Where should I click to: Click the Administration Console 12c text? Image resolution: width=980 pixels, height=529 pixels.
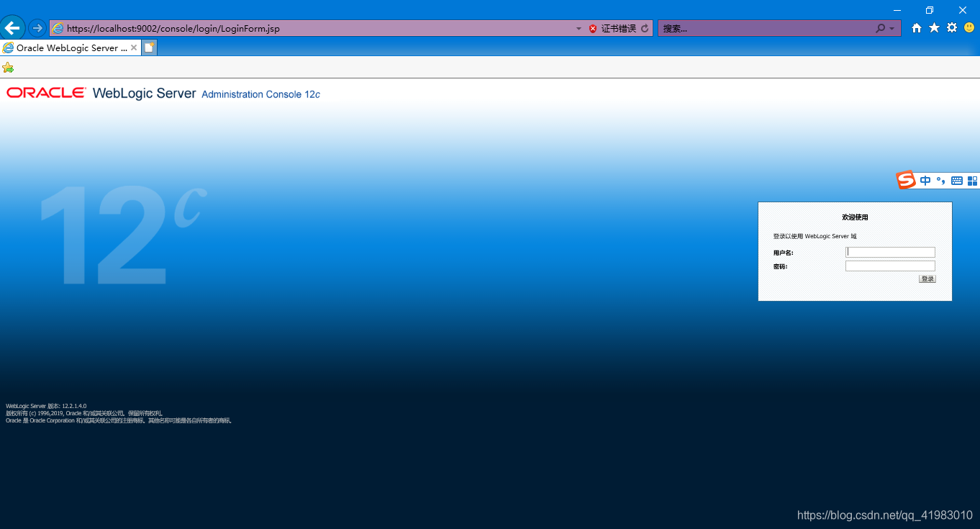[x=260, y=94]
